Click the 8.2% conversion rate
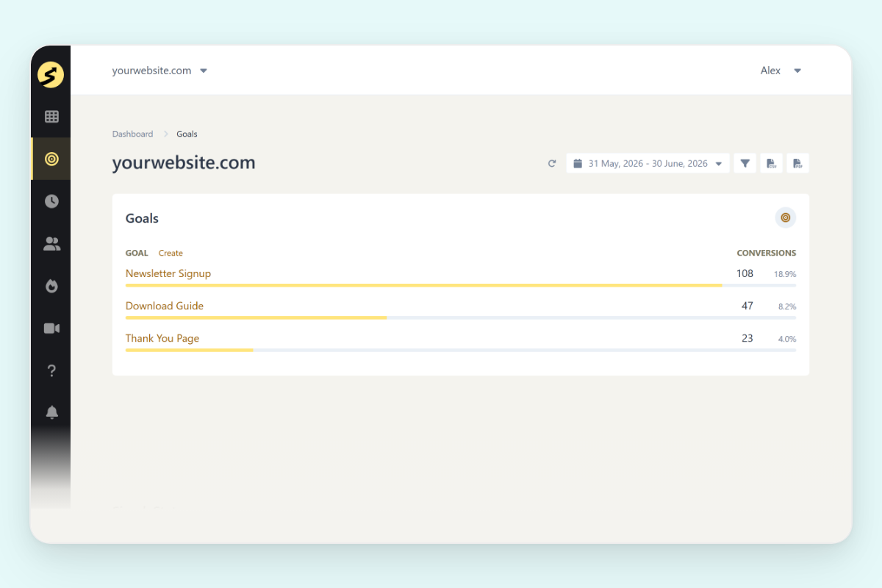 pyautogui.click(x=787, y=306)
